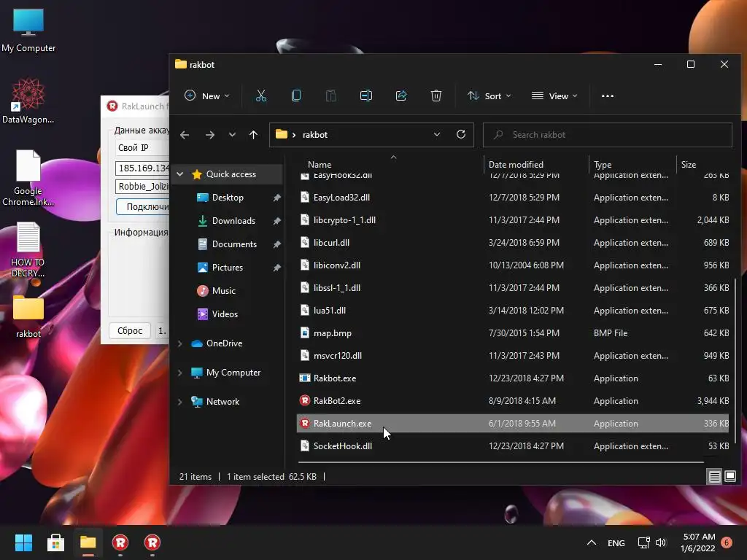The image size is (747, 560).
Task: Select the RakBot2.exe file icon
Action: pyautogui.click(x=305, y=400)
